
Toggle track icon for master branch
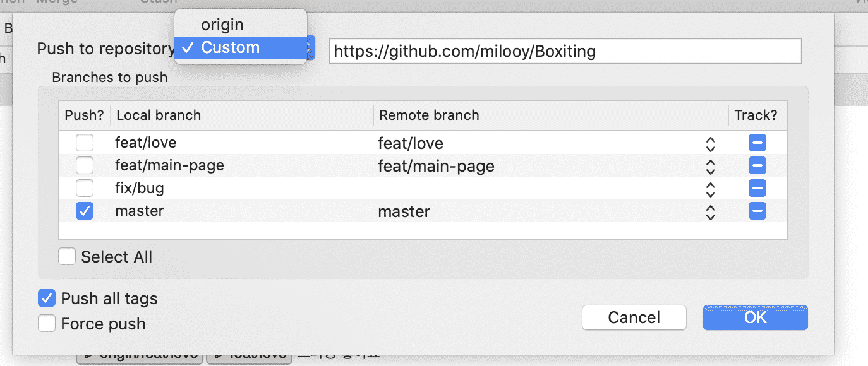click(757, 211)
